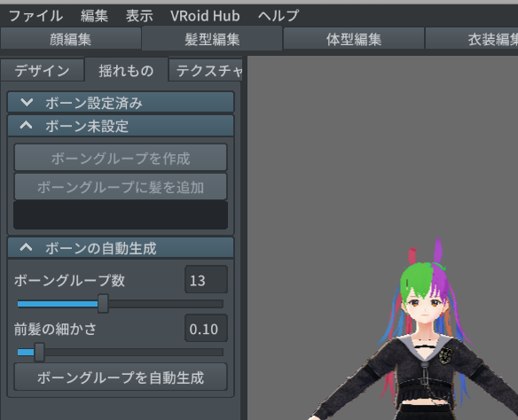Switch to the 体型編集 tab
518x420 pixels.
coord(354,39)
